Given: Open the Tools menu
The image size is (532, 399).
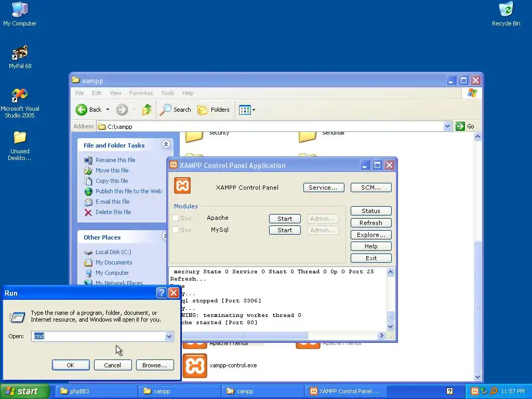Looking at the screenshot, I should [168, 93].
